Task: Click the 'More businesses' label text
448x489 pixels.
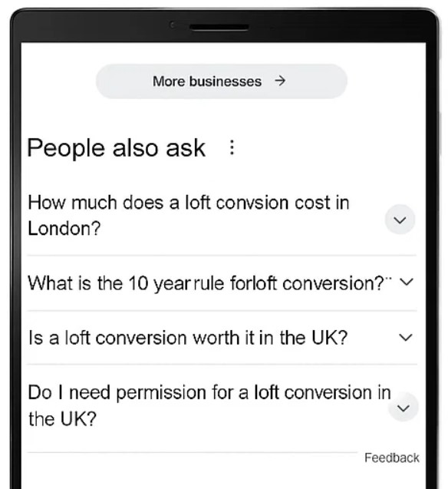Action: coord(207,81)
